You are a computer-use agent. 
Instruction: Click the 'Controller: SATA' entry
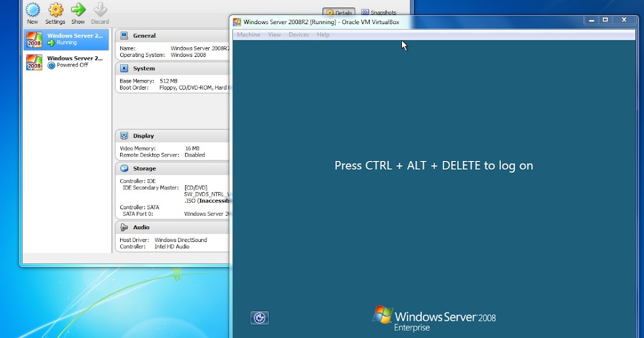pyautogui.click(x=140, y=207)
